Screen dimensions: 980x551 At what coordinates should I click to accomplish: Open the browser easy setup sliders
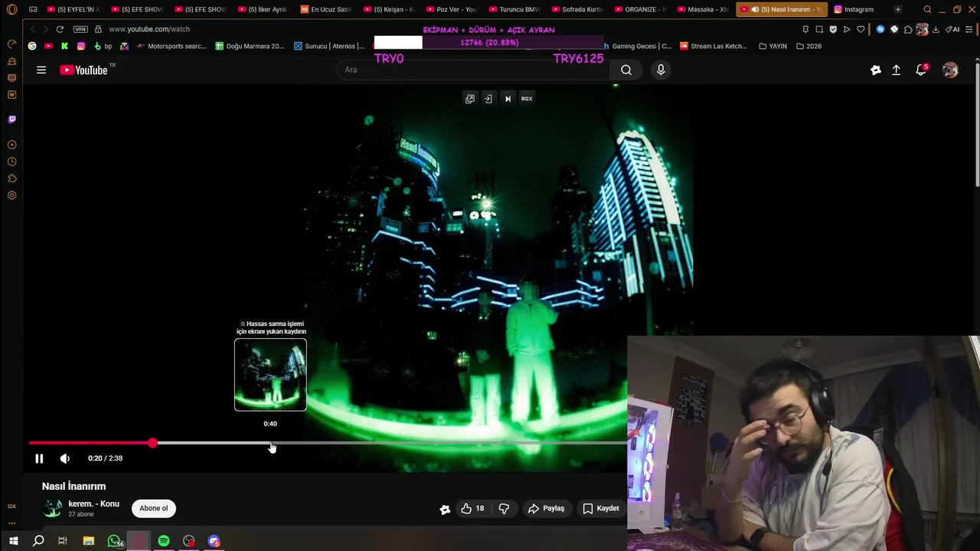click(970, 29)
